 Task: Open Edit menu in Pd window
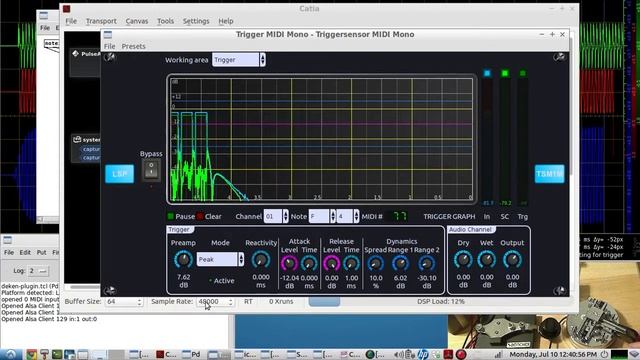(25, 253)
